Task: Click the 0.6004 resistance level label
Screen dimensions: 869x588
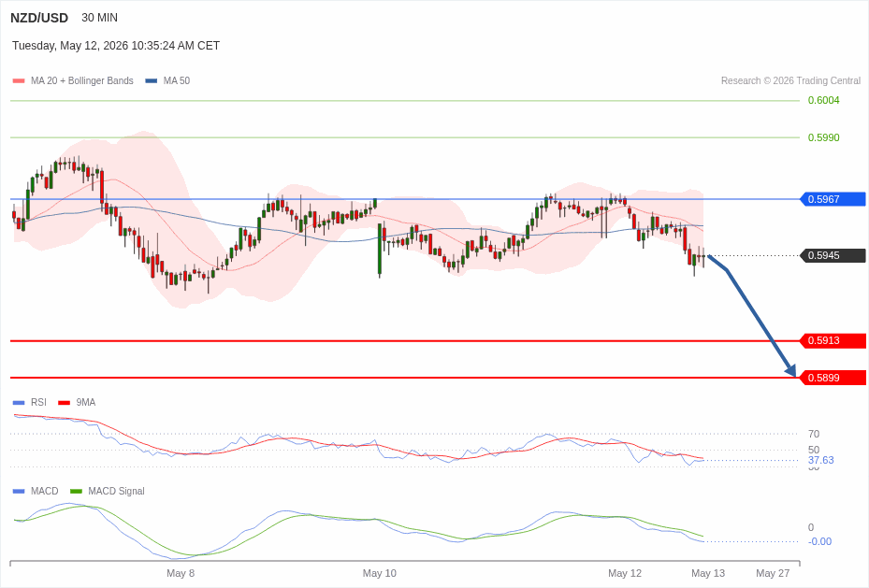Action: 823,100
